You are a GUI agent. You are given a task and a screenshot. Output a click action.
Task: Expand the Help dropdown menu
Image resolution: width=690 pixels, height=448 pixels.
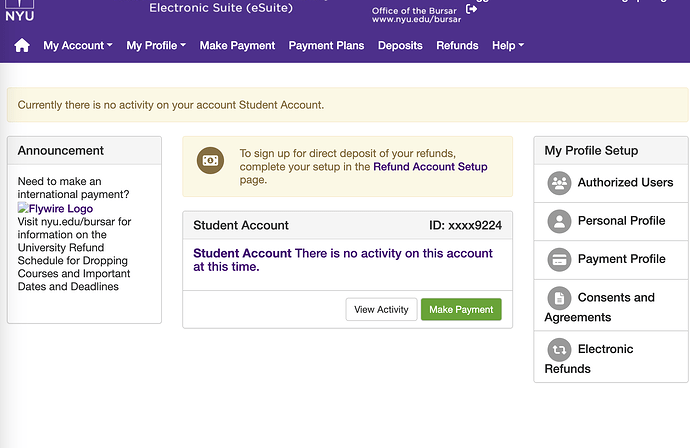pyautogui.click(x=508, y=46)
